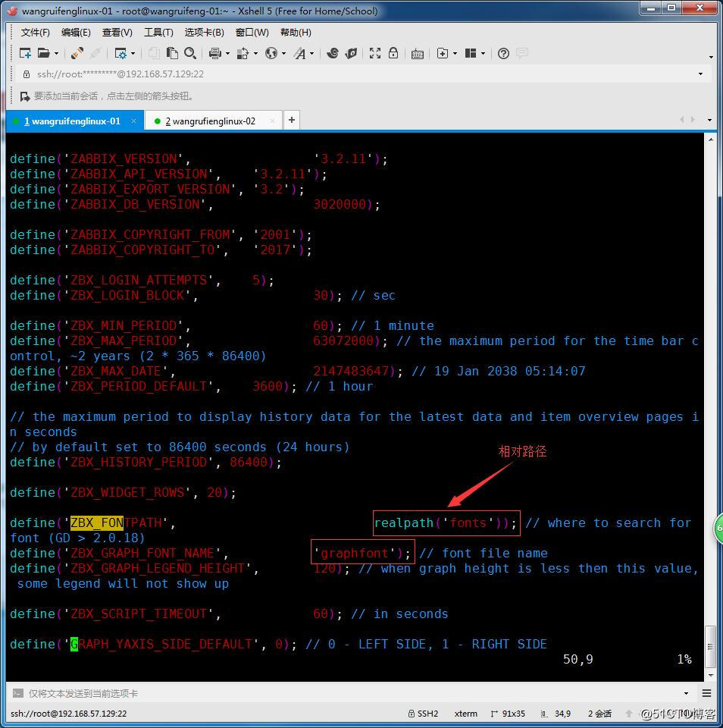Open the 查看(V) menu

coord(117,32)
